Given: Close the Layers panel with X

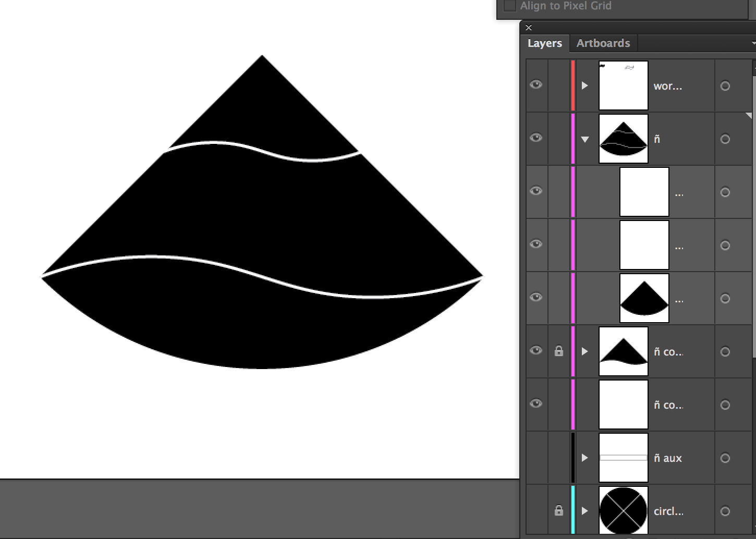Looking at the screenshot, I should coord(529,28).
